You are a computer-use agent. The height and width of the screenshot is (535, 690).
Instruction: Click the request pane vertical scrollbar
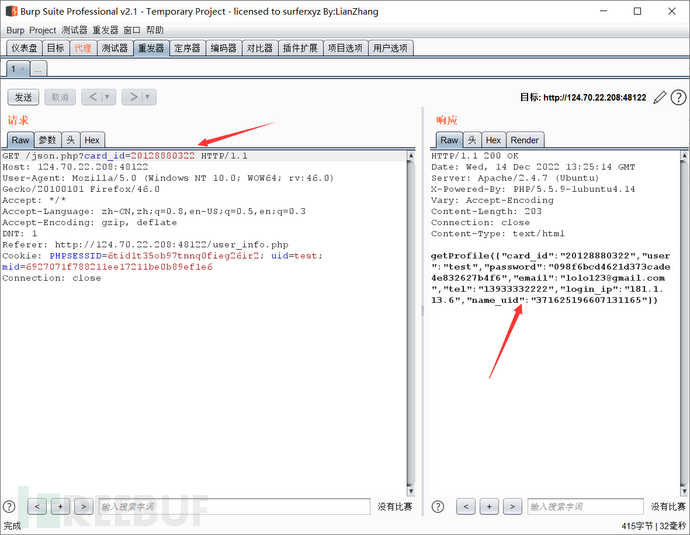(411, 323)
